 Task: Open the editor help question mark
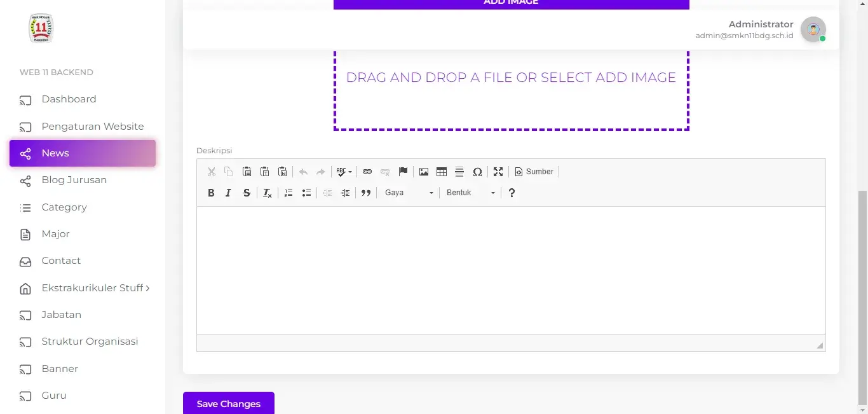click(x=512, y=193)
